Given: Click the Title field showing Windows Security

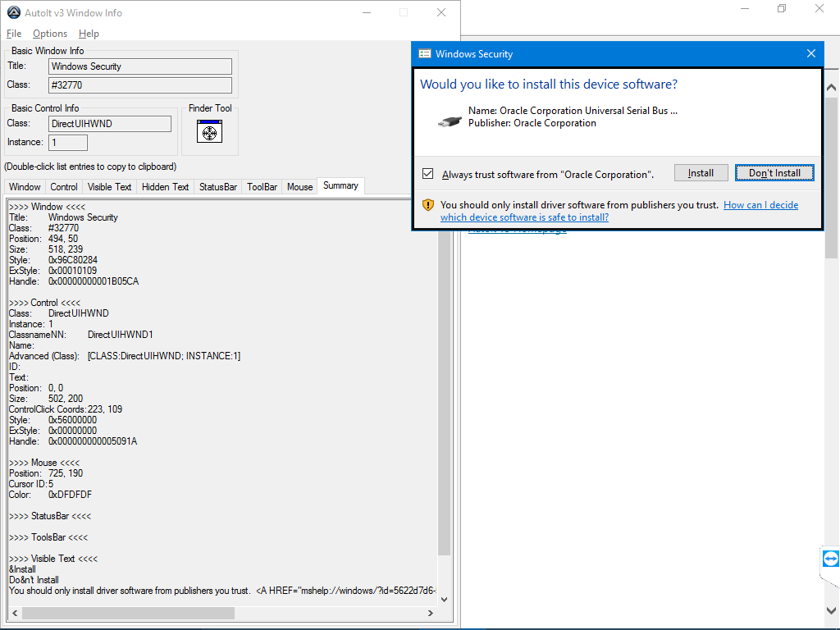Looking at the screenshot, I should [x=140, y=66].
